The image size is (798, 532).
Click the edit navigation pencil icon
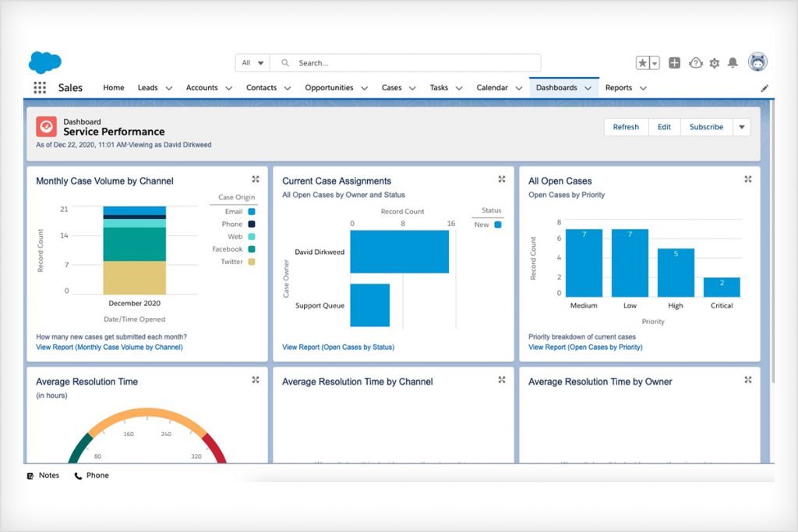764,89
